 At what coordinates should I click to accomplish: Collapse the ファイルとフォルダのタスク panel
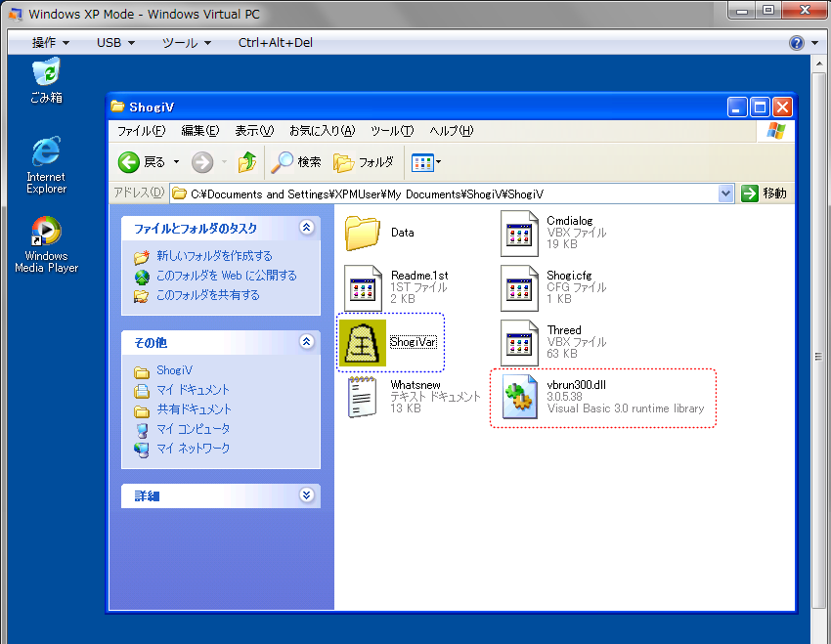tap(306, 228)
